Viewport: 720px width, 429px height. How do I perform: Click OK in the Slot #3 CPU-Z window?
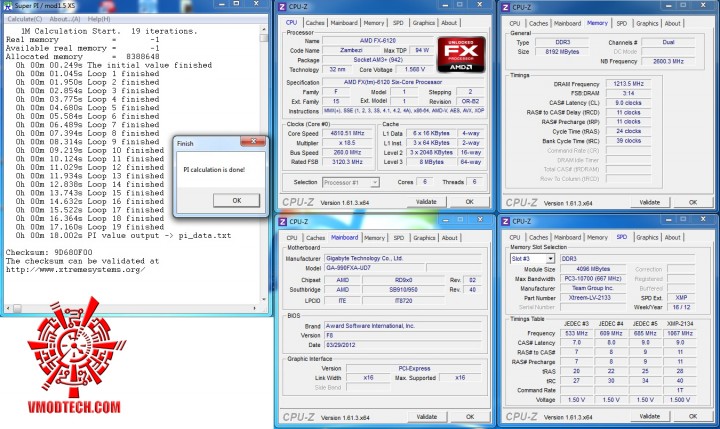point(692,416)
